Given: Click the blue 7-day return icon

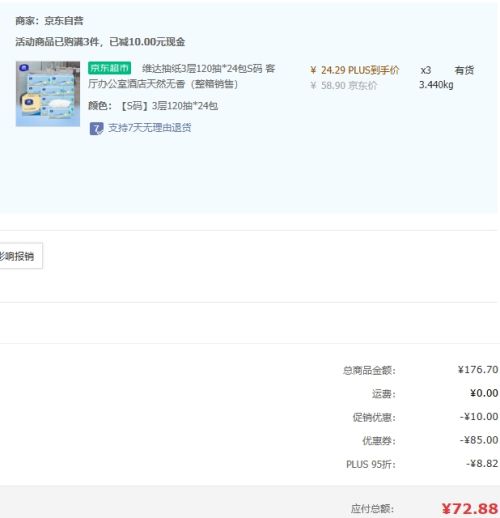Looking at the screenshot, I should [96, 128].
